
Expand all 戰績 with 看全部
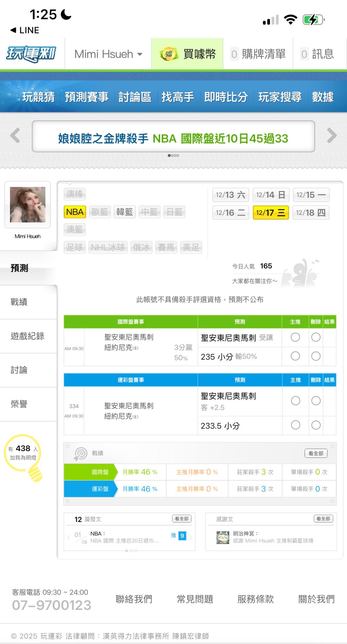point(316,453)
